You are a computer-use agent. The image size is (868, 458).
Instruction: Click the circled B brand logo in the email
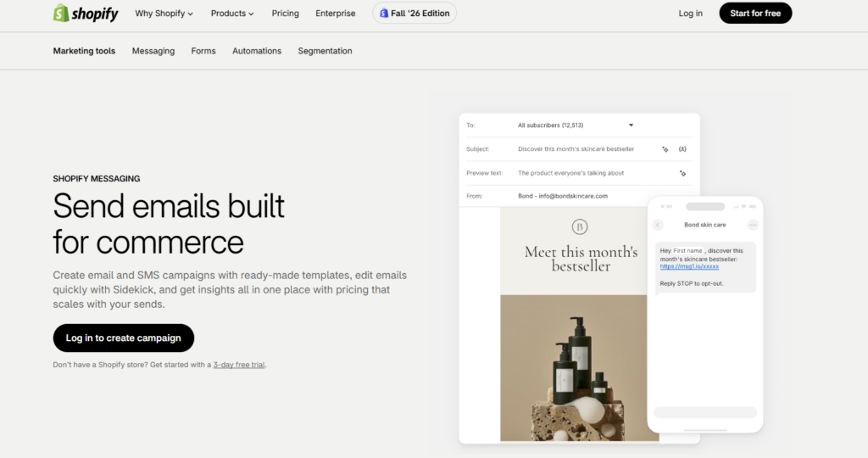[580, 226]
